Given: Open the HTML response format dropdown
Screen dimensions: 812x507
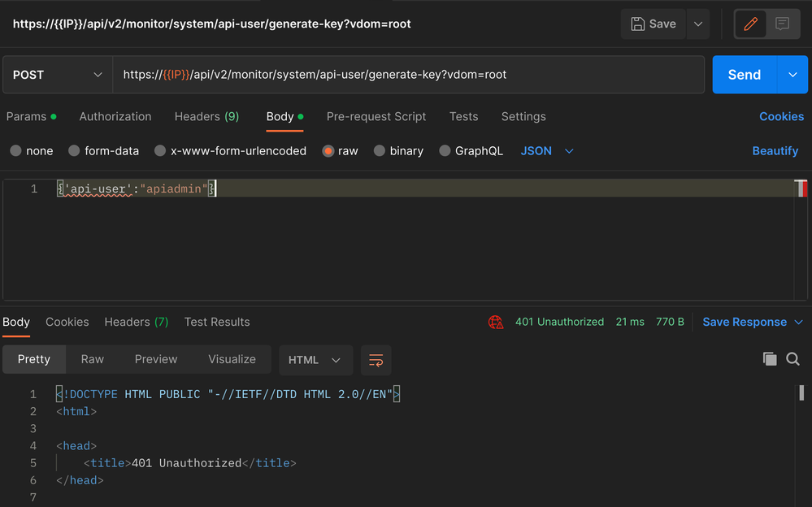Looking at the screenshot, I should coord(315,360).
